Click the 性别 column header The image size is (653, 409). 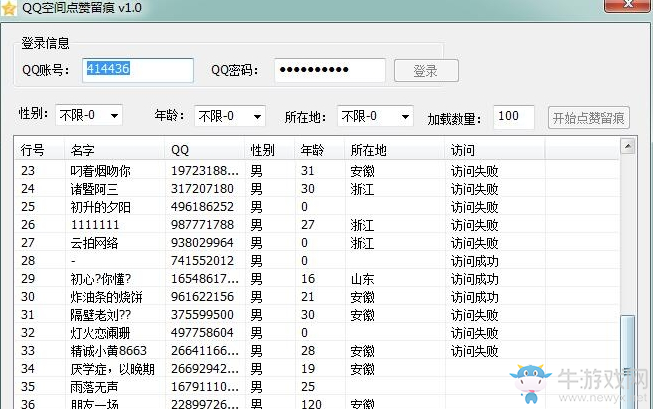tap(270, 150)
